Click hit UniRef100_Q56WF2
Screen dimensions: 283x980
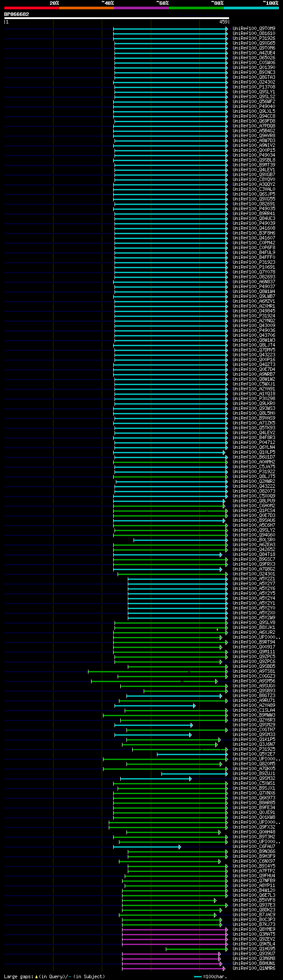click(254, 102)
